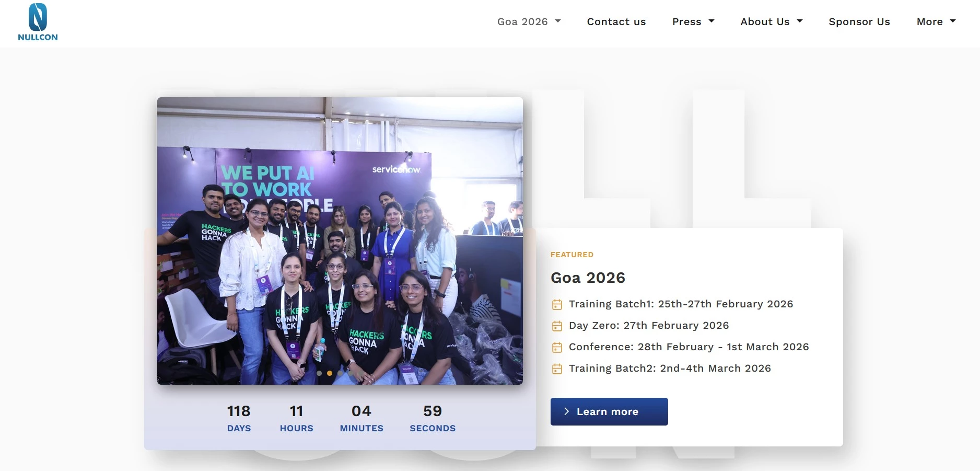Click 'Training Batch2: 2nd-4th March 2026' text
The height and width of the screenshot is (471, 980).
pyautogui.click(x=670, y=368)
